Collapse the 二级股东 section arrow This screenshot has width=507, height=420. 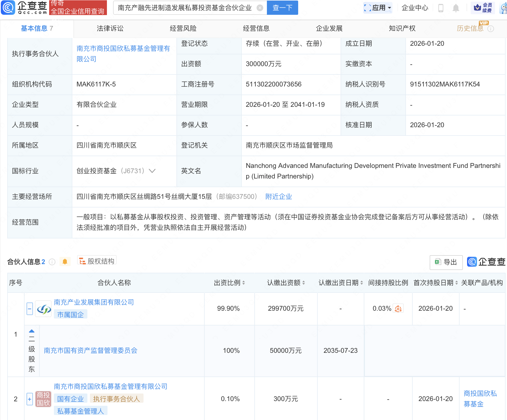click(x=32, y=331)
